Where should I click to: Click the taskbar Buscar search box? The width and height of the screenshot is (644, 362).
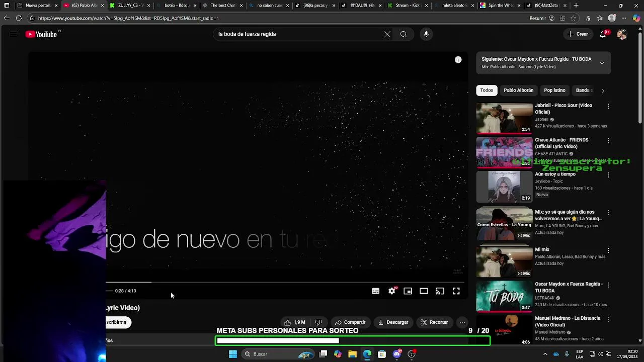click(x=278, y=354)
